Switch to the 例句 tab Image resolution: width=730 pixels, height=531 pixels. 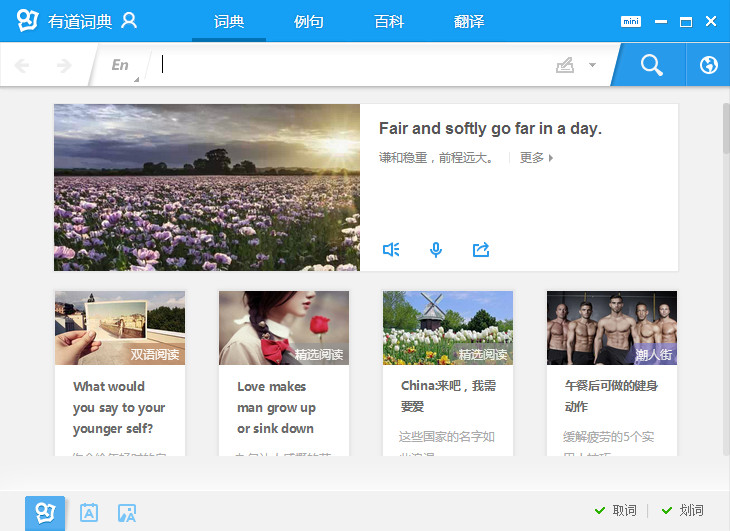pyautogui.click(x=309, y=21)
